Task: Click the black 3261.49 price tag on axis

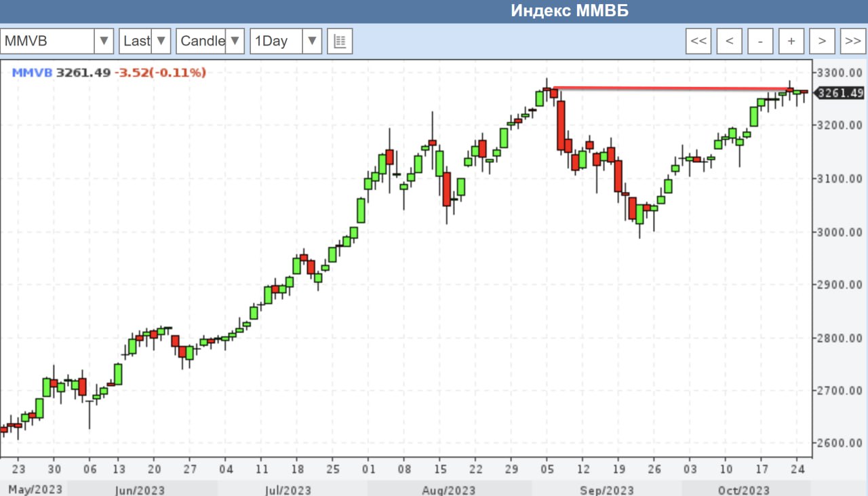Action: [x=841, y=93]
